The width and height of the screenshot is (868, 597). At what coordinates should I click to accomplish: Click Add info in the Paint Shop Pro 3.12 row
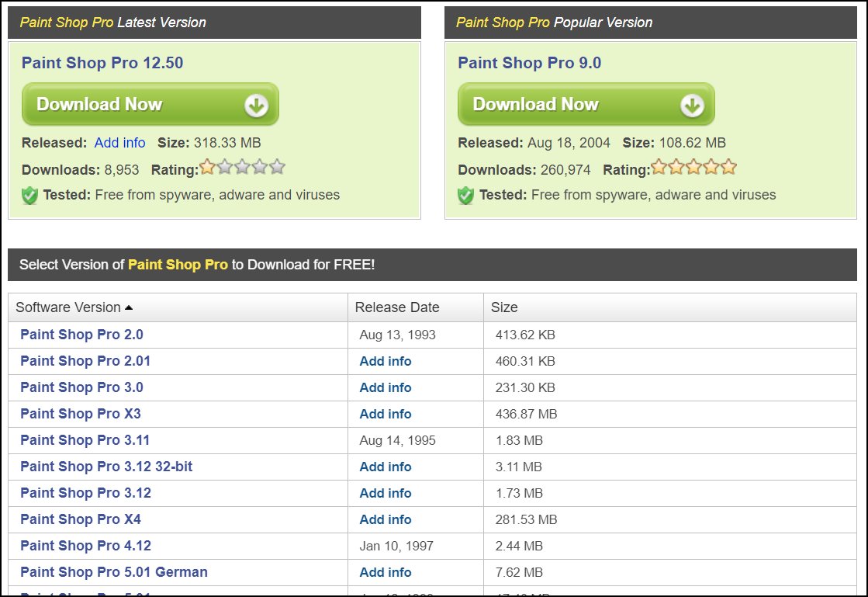click(386, 494)
